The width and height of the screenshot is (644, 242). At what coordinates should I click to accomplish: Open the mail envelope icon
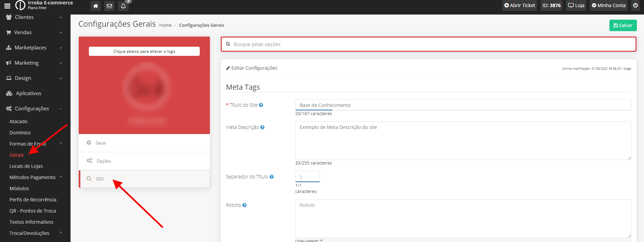click(109, 6)
